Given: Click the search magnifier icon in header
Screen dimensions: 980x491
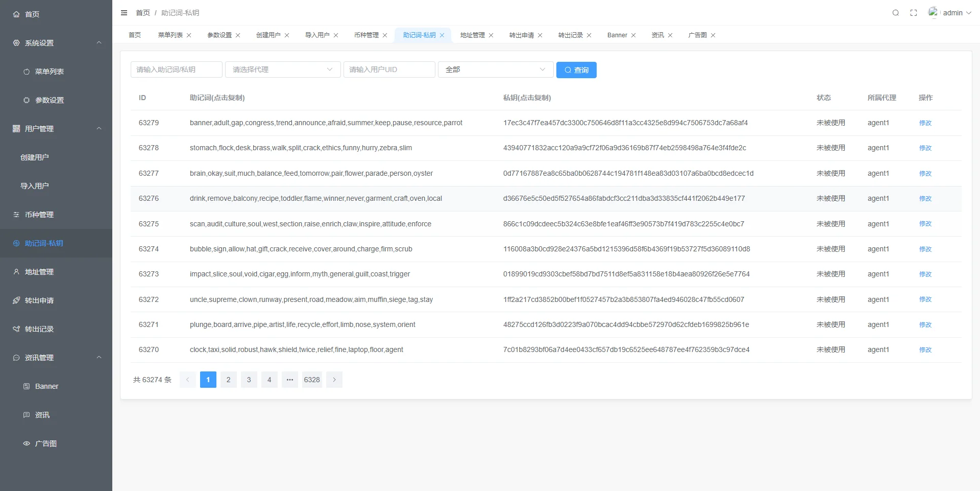Looking at the screenshot, I should (895, 13).
